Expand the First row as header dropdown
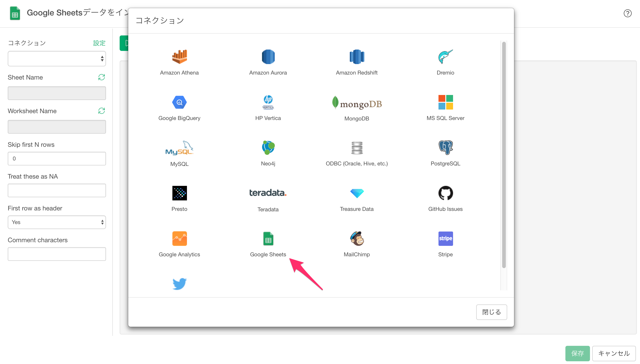The width and height of the screenshot is (640, 364). pyautogui.click(x=57, y=222)
